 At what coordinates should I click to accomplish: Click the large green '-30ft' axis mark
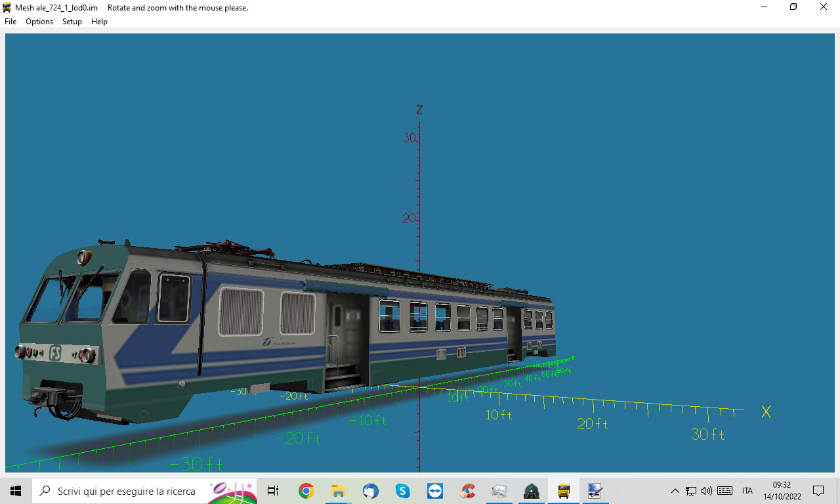coord(197,464)
